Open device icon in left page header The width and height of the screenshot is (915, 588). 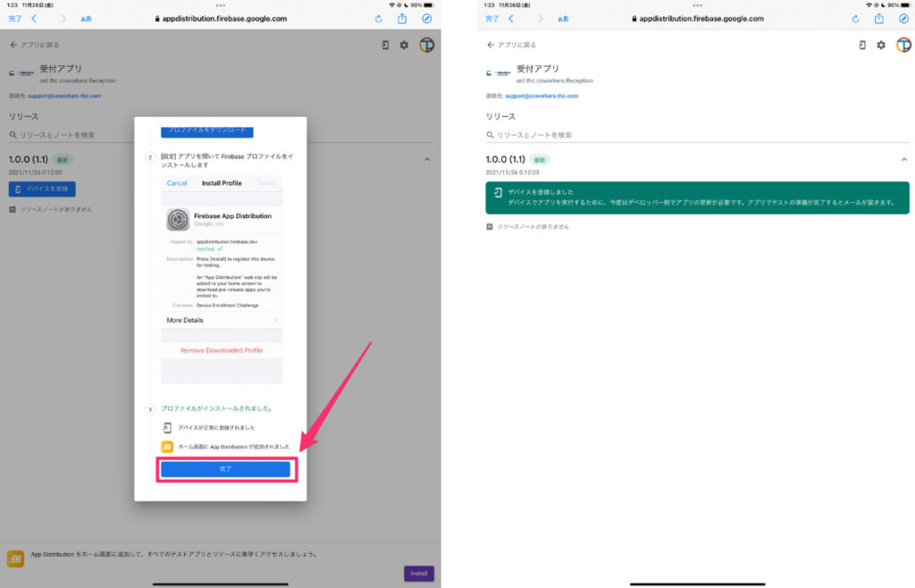pos(385,45)
